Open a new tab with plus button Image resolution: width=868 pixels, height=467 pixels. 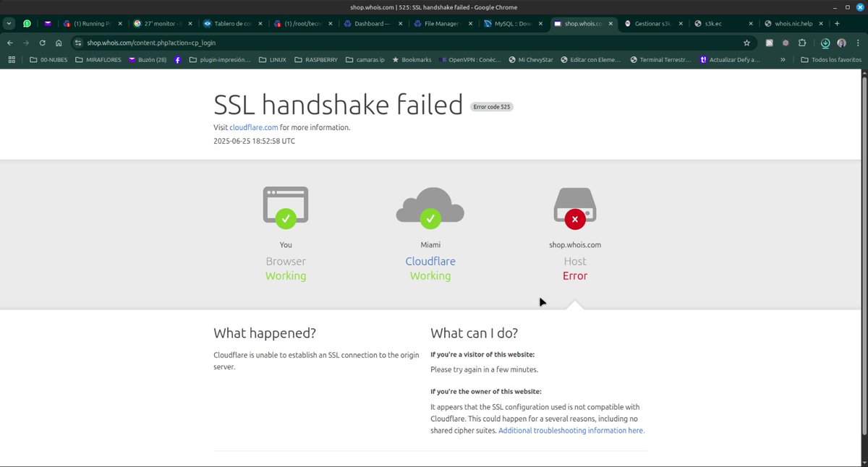837,23
